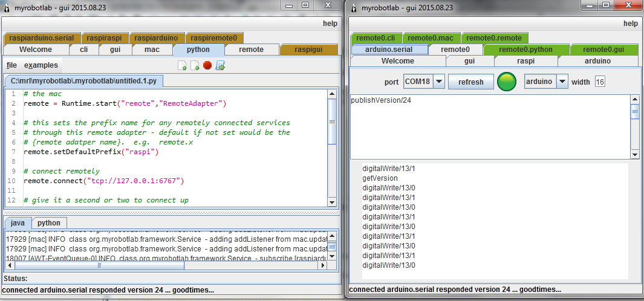
Task: Switch to the remote tab
Action: (252, 50)
